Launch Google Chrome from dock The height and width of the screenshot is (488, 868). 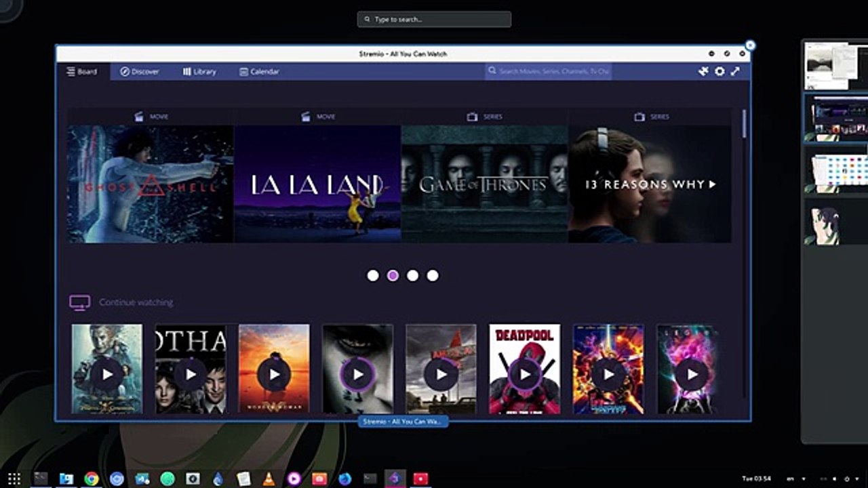click(92, 479)
